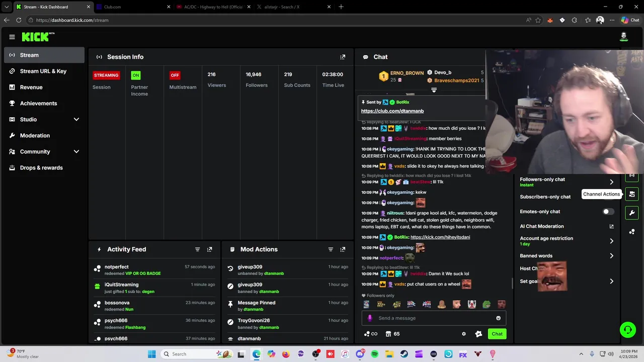The image size is (644, 362).
Task: Open chat settings gear icon
Action: [x=464, y=334]
